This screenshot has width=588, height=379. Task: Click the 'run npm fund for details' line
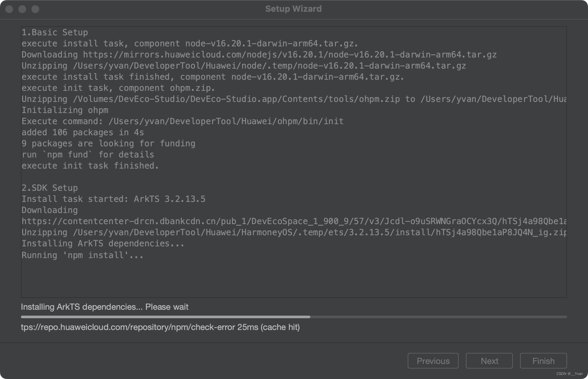pyautogui.click(x=88, y=155)
